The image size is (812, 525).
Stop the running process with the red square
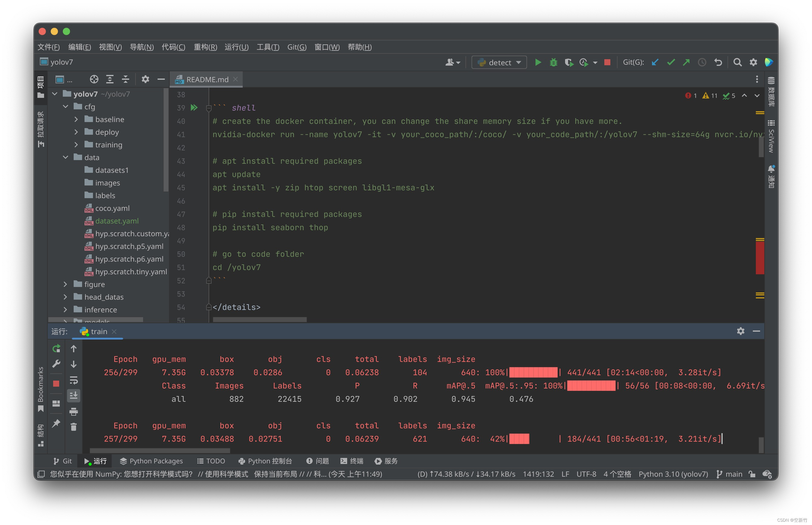click(607, 63)
